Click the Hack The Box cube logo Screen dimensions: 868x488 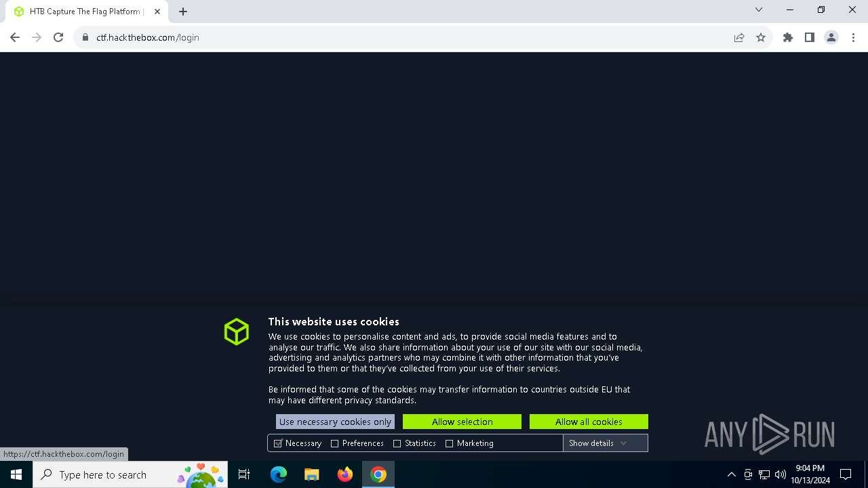237,332
